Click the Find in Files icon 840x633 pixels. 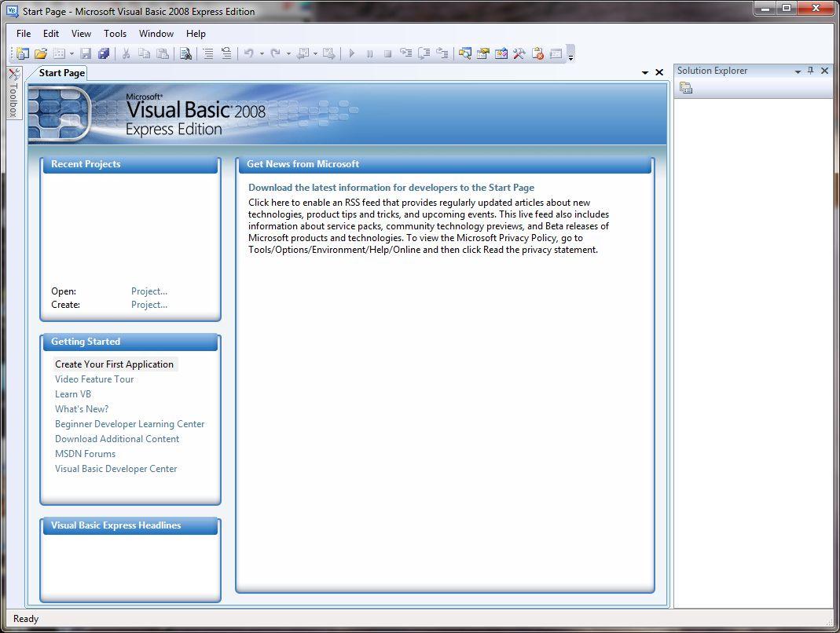point(186,53)
